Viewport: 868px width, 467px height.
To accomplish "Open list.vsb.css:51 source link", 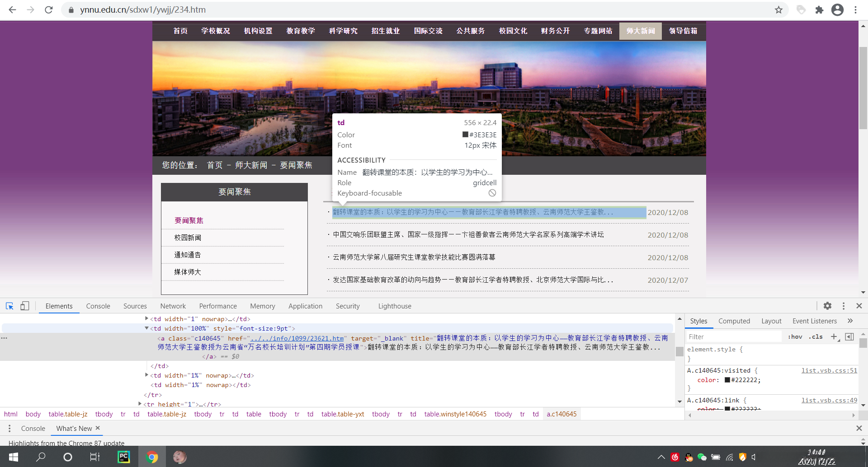I will pos(829,371).
